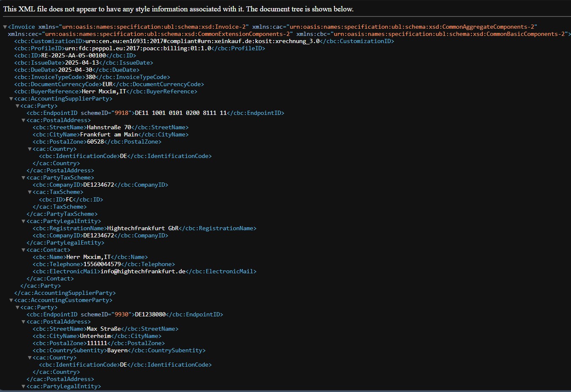Click the IssueDate value 2025-04-13

pyautogui.click(x=82, y=63)
